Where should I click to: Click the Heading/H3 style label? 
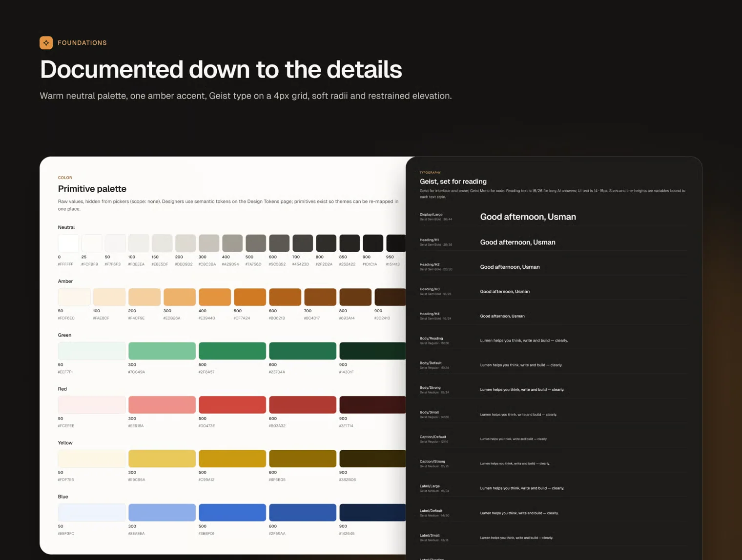coord(430,289)
